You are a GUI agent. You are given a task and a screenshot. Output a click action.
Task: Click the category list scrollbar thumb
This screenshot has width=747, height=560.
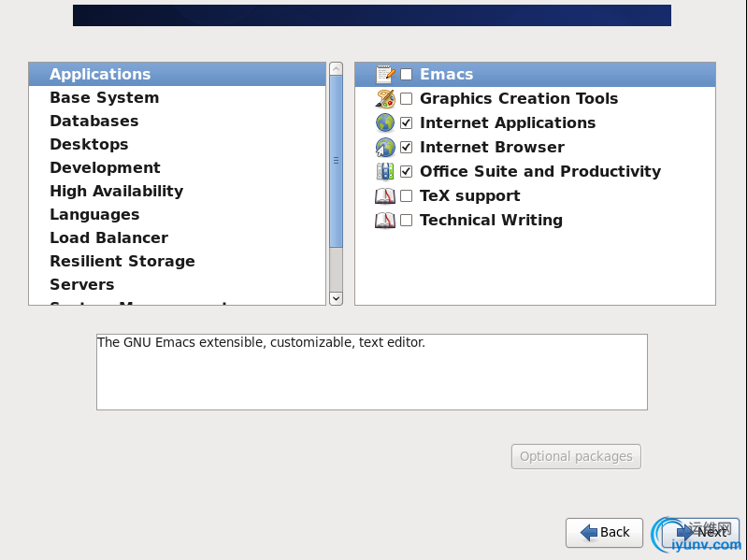tap(336, 161)
